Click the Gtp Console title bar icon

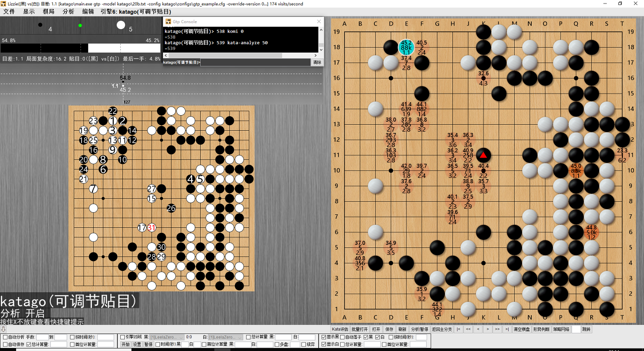(168, 22)
